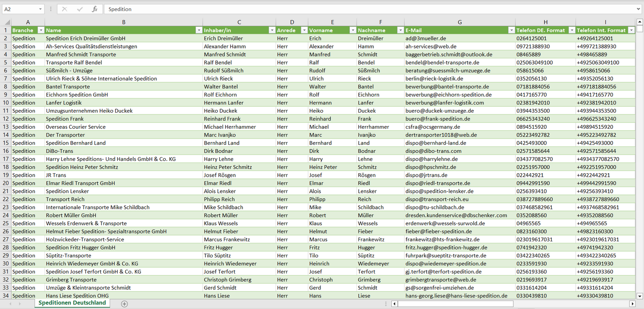Open the Branche column filter dropdown
The width and height of the screenshot is (644, 309).
tap(41, 30)
